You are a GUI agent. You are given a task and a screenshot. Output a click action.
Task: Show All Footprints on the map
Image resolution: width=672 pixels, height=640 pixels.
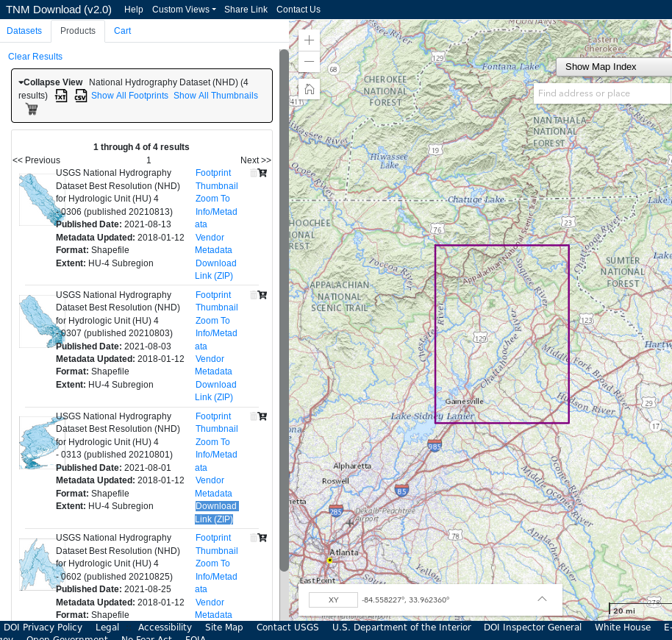tap(129, 96)
